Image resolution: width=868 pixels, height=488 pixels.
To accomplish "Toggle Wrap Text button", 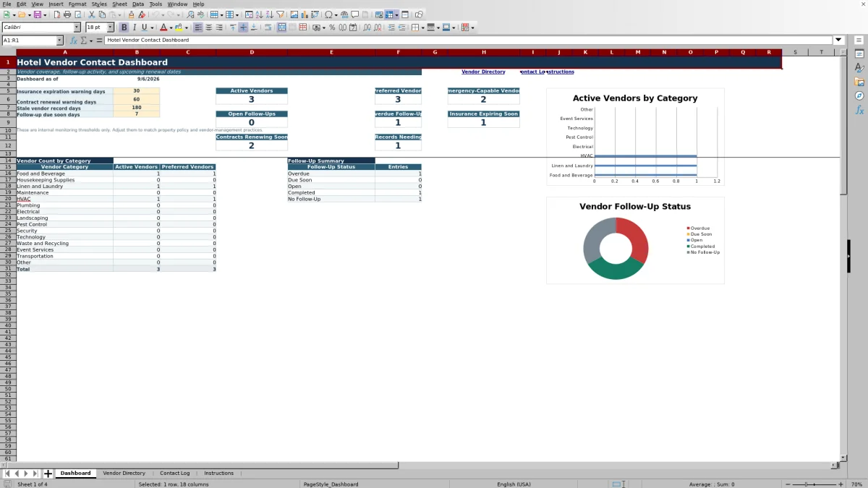I will [x=267, y=27].
